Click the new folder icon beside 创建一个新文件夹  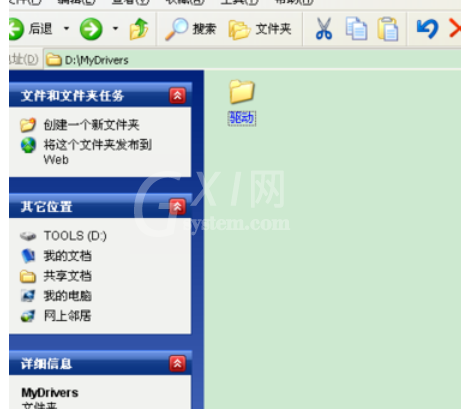tap(28, 125)
